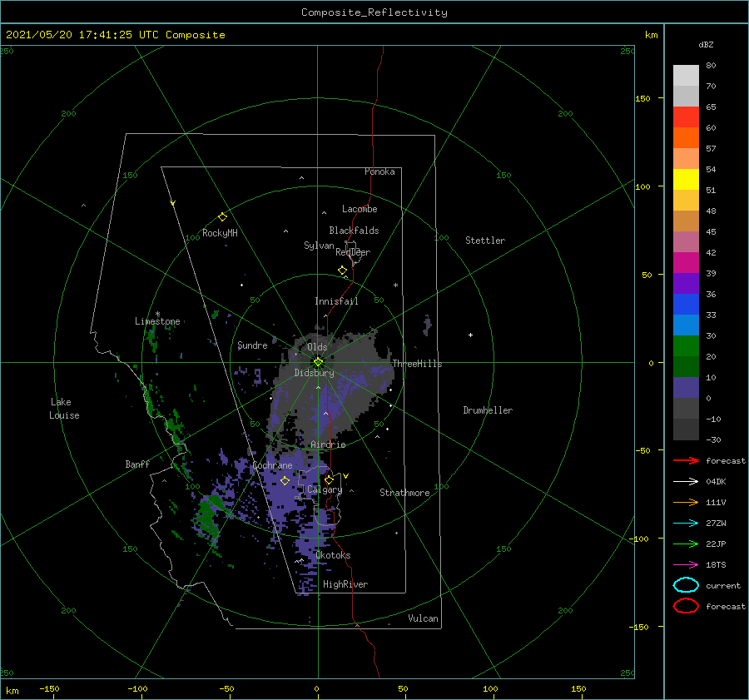Image resolution: width=749 pixels, height=700 pixels.
Task: Click the white 04DK arrow icon
Action: point(686,481)
